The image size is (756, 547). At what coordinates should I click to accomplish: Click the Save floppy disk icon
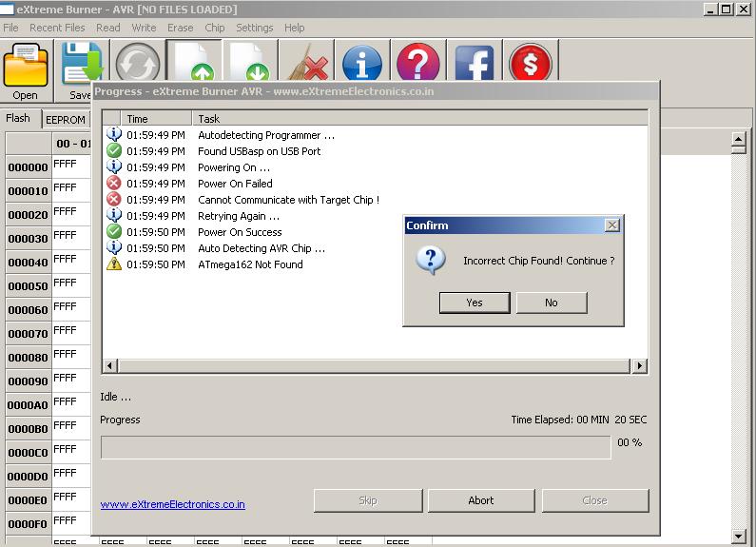81,62
